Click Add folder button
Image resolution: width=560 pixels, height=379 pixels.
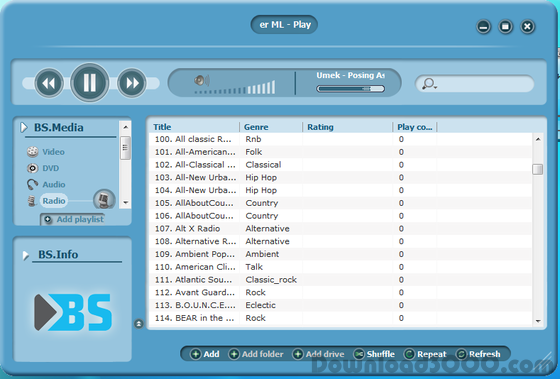click(x=256, y=354)
